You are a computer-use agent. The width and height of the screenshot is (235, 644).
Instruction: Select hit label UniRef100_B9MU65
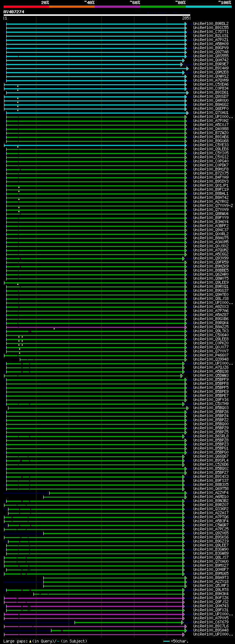pos(211,573)
